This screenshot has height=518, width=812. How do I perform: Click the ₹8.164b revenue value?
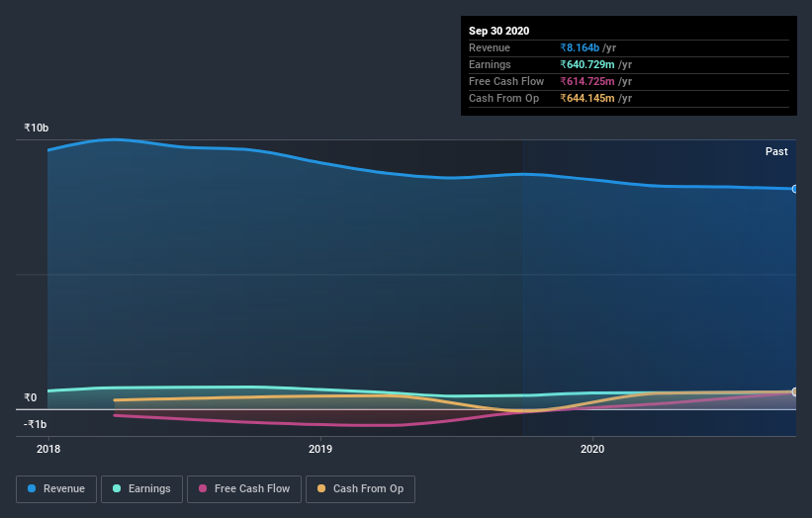580,47
